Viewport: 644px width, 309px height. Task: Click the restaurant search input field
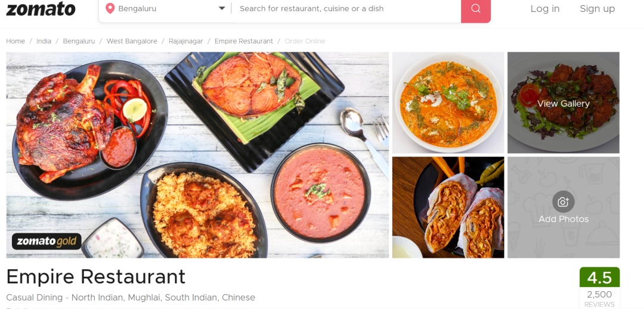point(346,8)
